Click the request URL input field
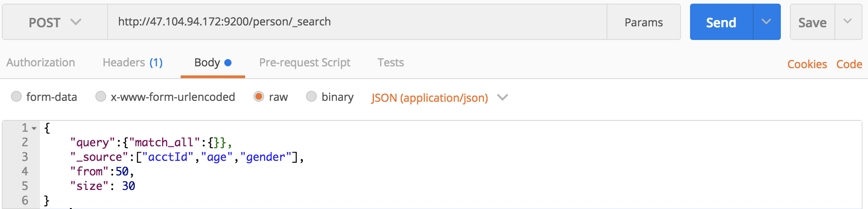Image resolution: width=868 pixels, height=209 pixels. pyautogui.click(x=357, y=22)
